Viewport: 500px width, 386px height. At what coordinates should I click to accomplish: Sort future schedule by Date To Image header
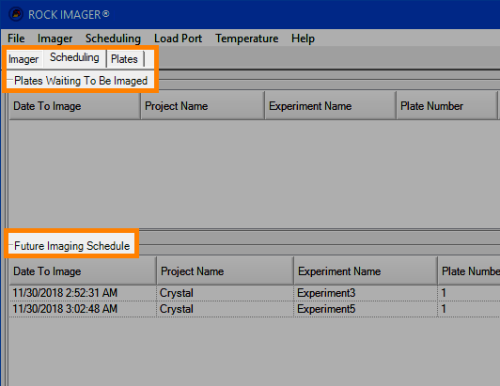[x=83, y=271]
